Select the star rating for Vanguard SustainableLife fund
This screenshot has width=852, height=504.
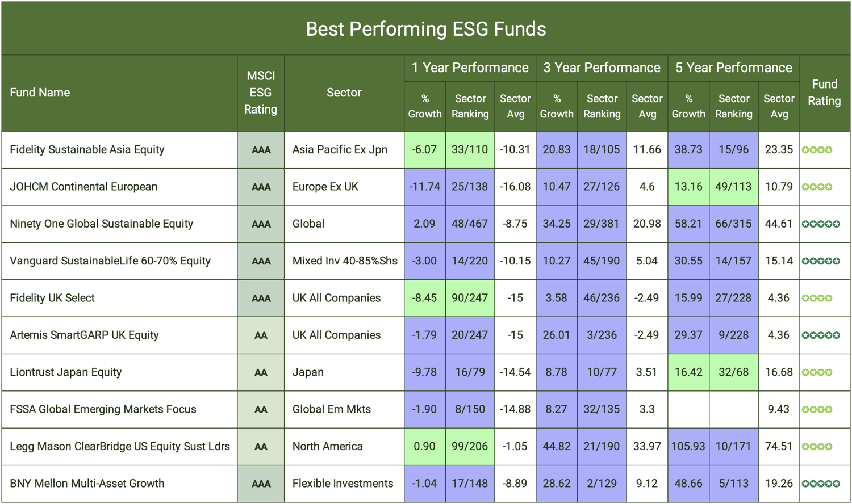[821, 261]
